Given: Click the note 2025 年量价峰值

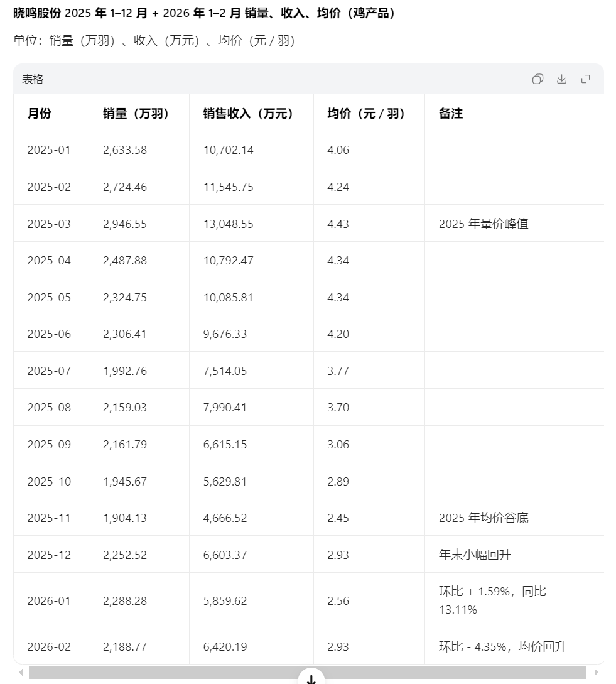Looking at the screenshot, I should [x=484, y=224].
